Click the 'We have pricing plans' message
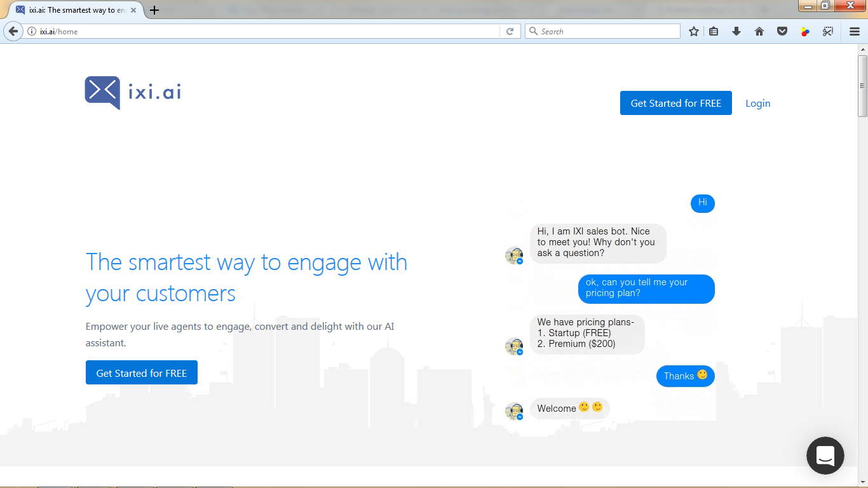The width and height of the screenshot is (868, 488). click(x=587, y=334)
